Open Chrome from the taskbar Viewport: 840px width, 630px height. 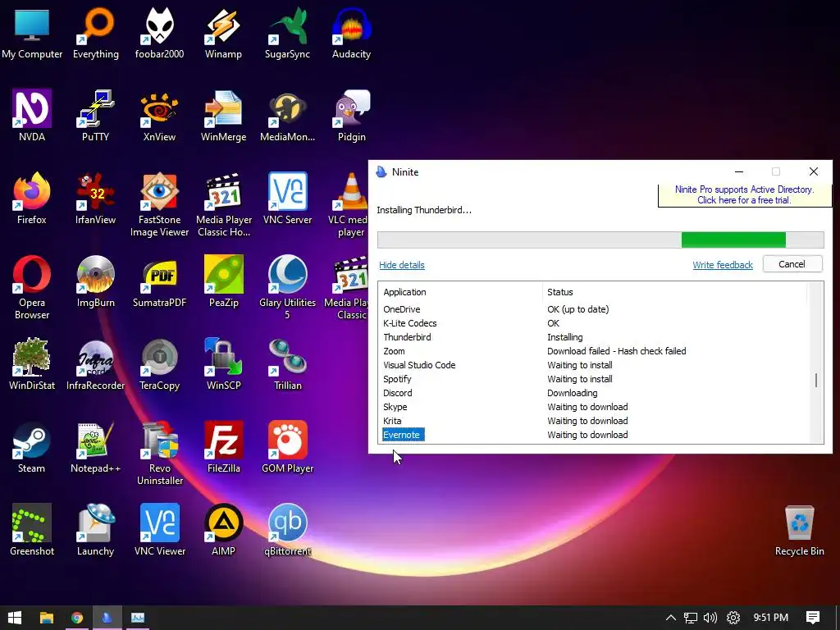[77, 618]
